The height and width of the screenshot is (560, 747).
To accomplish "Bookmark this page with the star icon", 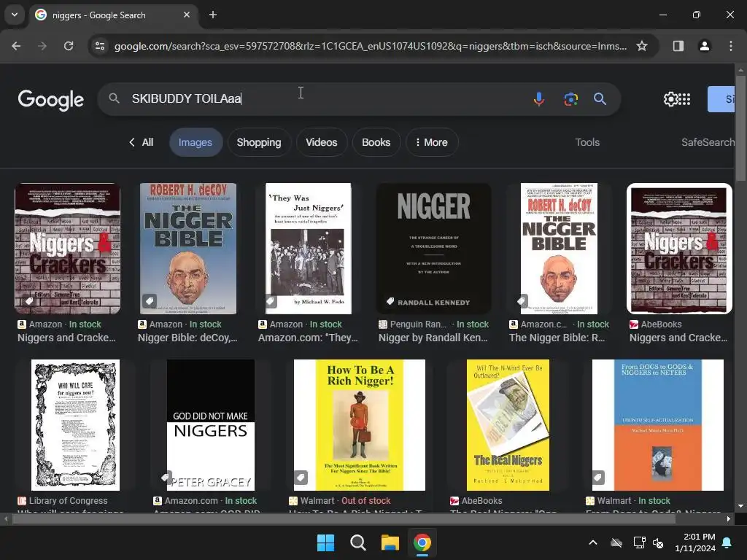I will (x=642, y=46).
